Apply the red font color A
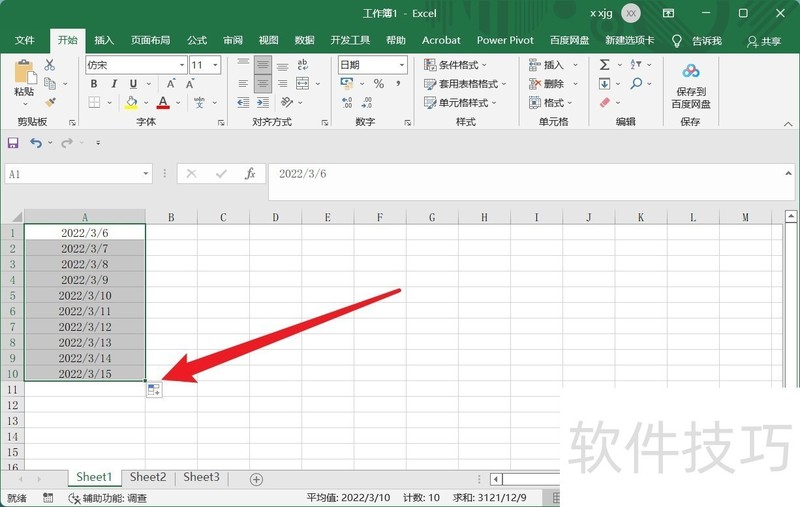This screenshot has width=800, height=507. (x=163, y=103)
